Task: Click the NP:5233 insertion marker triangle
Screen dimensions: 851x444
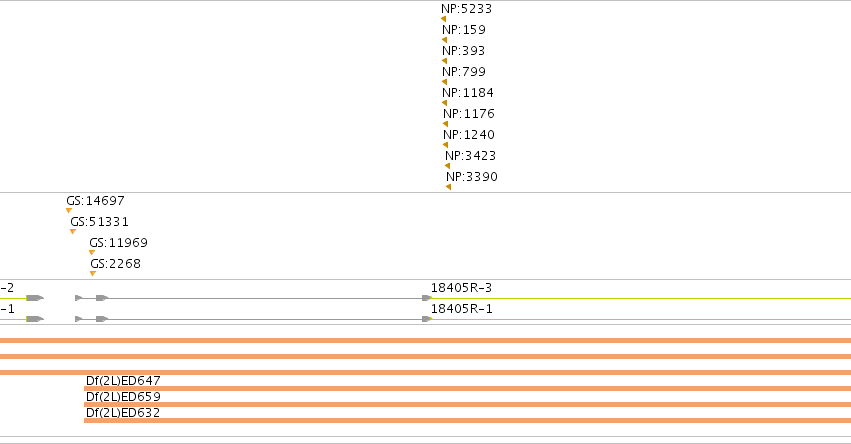Action: point(443,19)
